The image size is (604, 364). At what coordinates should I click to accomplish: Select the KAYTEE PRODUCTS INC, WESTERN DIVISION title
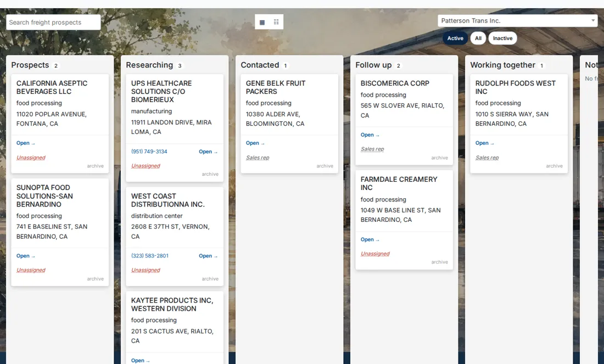[x=172, y=304]
